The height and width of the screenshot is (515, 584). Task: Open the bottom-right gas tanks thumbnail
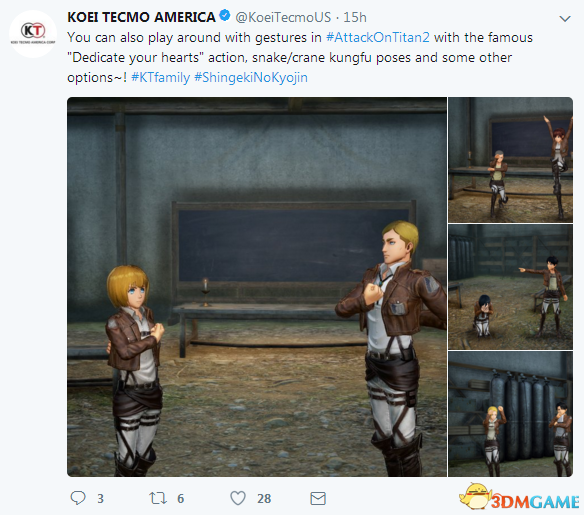pyautogui.click(x=510, y=414)
